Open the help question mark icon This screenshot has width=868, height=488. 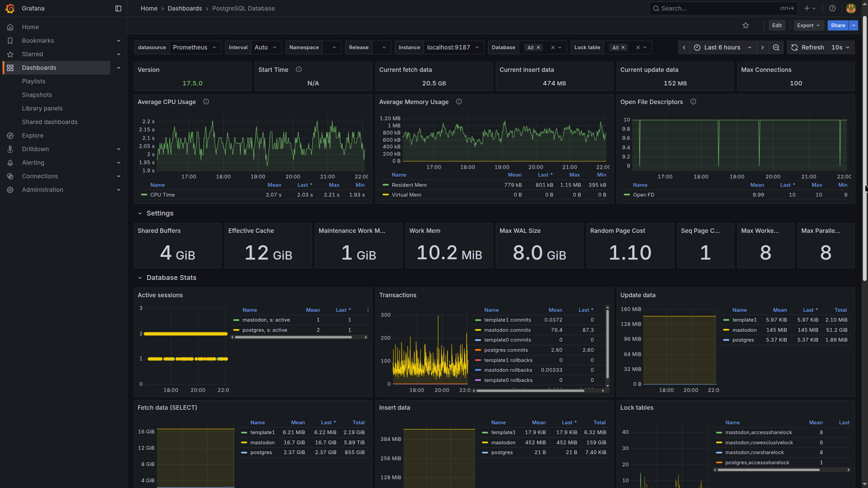tap(832, 8)
